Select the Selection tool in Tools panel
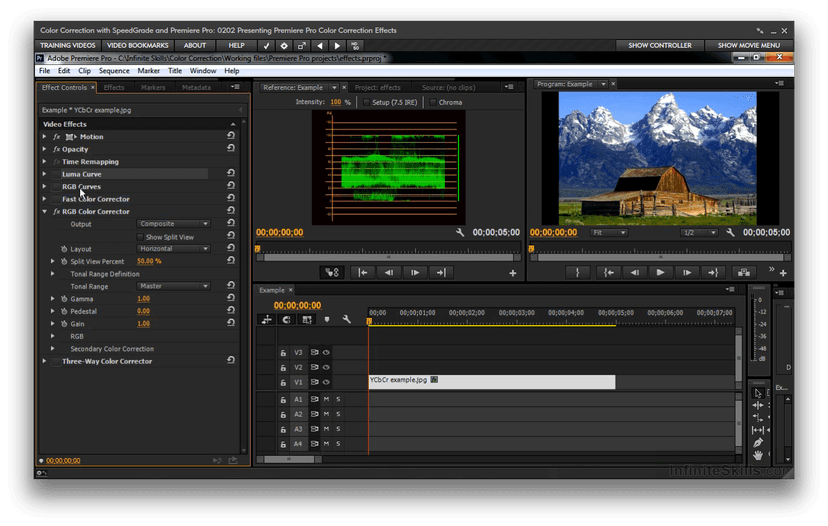The width and height of the screenshot is (828, 526). point(758,393)
